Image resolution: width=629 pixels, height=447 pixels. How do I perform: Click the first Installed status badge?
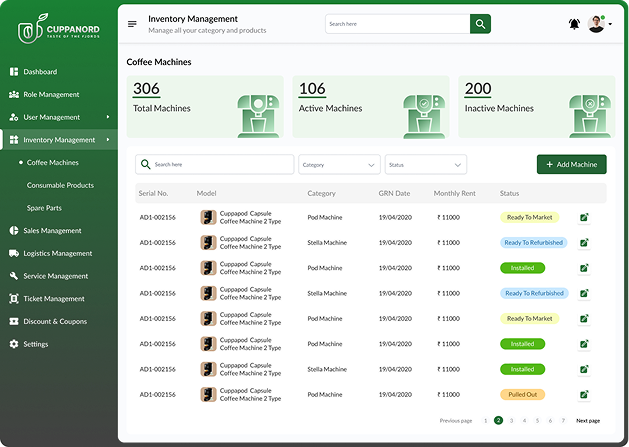(522, 268)
